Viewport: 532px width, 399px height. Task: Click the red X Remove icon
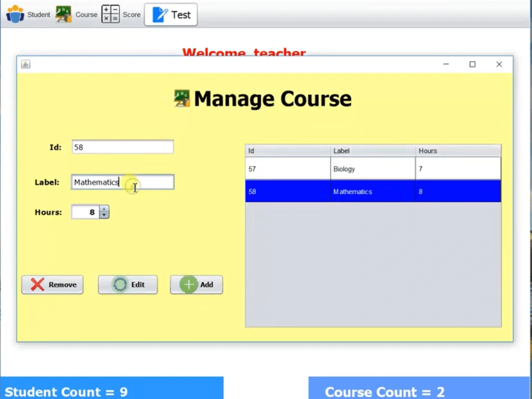click(37, 284)
